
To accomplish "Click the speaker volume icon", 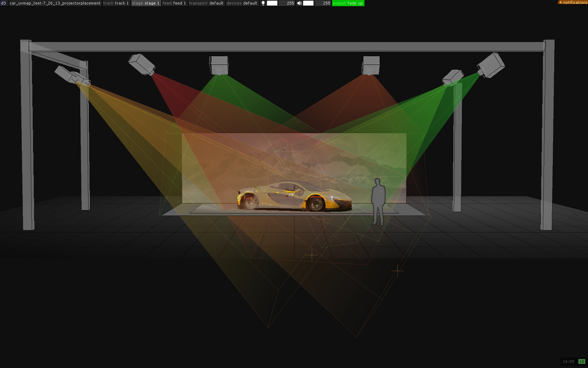I will pos(299,3).
